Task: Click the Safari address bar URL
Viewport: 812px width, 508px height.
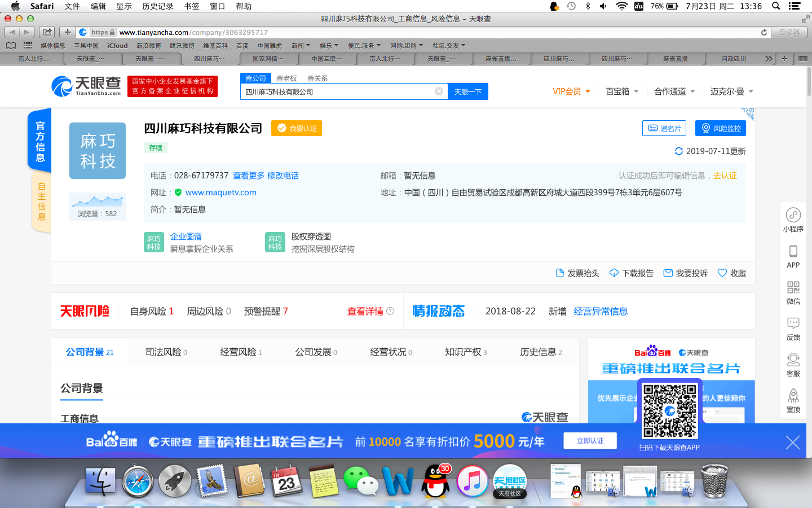Action: tap(193, 32)
